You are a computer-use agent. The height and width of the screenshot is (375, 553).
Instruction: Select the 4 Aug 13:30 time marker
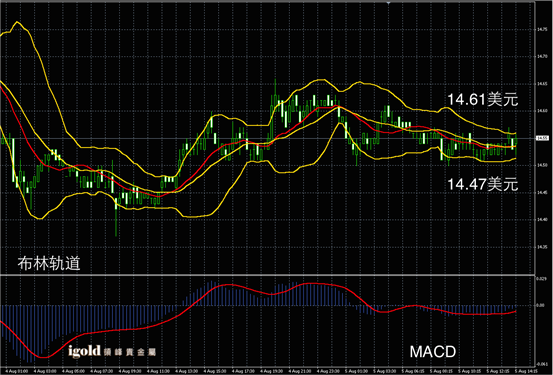click(x=187, y=371)
